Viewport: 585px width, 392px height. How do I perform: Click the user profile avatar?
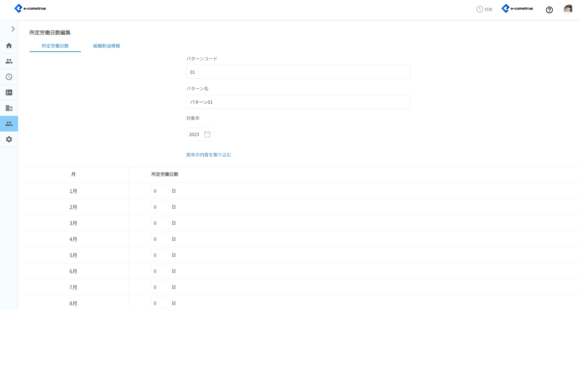pyautogui.click(x=568, y=9)
